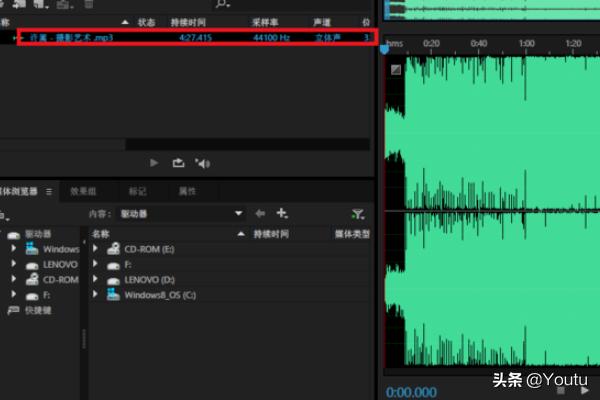
Task: Click LENOVO label in the left drive tree
Action: (x=60, y=264)
